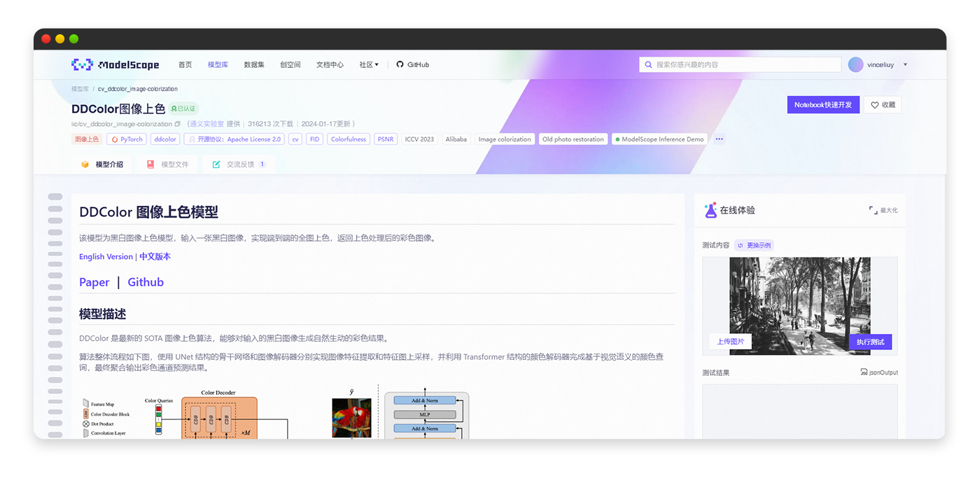Viewport: 980px width, 490px height.
Task: Open the 创空间 studio menu
Action: point(290,64)
